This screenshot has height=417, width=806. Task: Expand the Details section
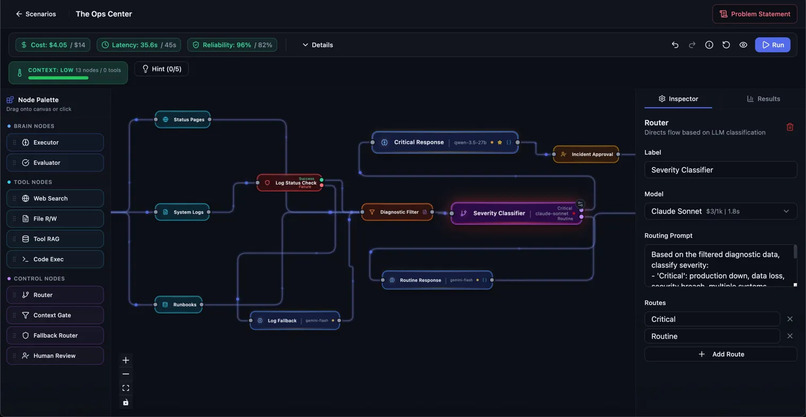[318, 45]
